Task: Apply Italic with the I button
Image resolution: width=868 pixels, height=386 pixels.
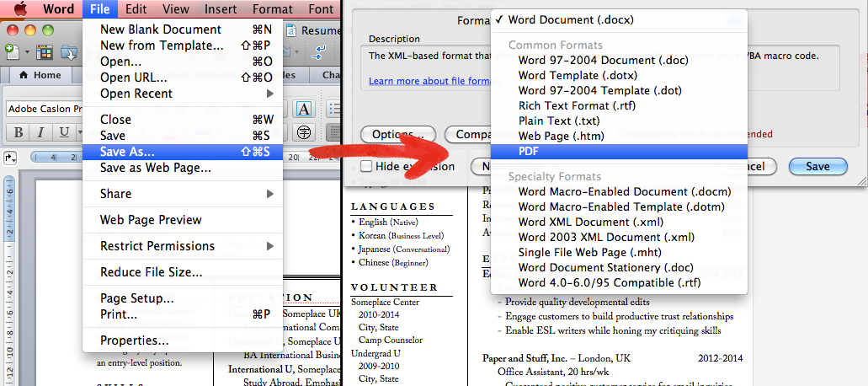Action: [x=40, y=132]
